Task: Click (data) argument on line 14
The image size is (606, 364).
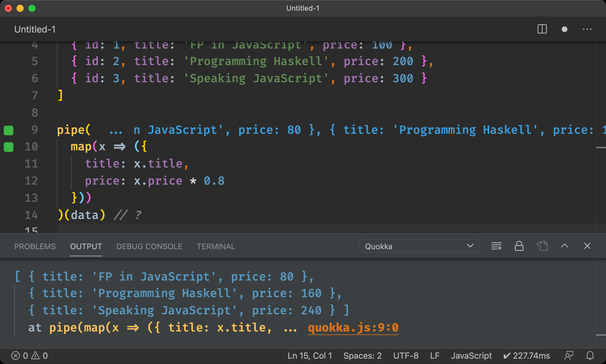Action: coord(85,215)
